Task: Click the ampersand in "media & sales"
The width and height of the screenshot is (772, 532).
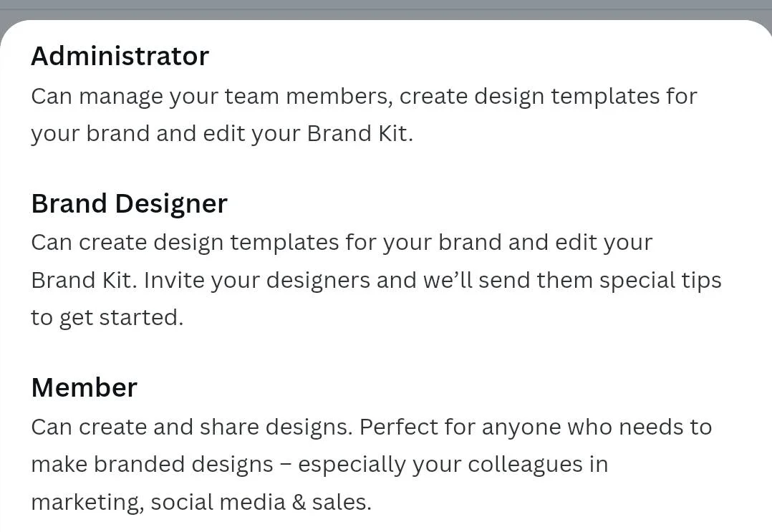Action: click(x=299, y=503)
